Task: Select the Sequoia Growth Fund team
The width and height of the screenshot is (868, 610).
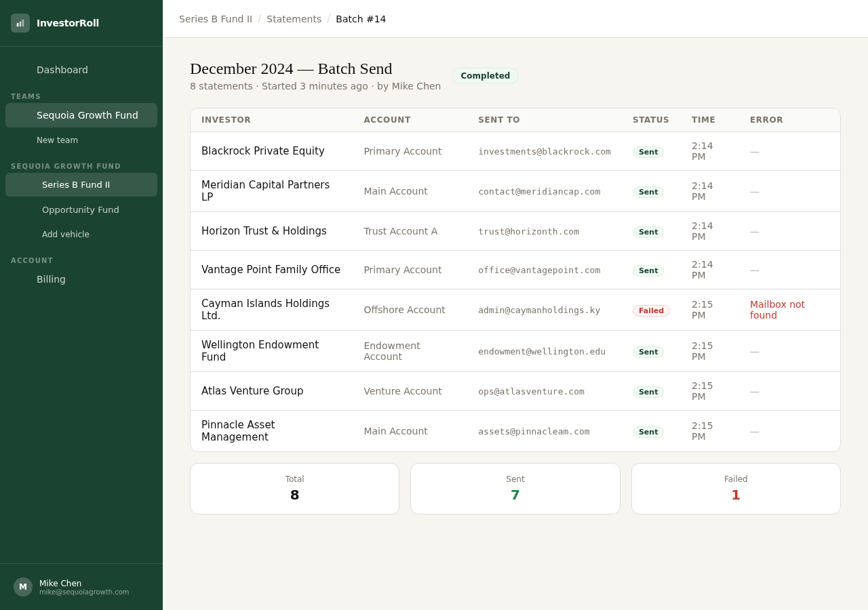Action: [x=87, y=115]
